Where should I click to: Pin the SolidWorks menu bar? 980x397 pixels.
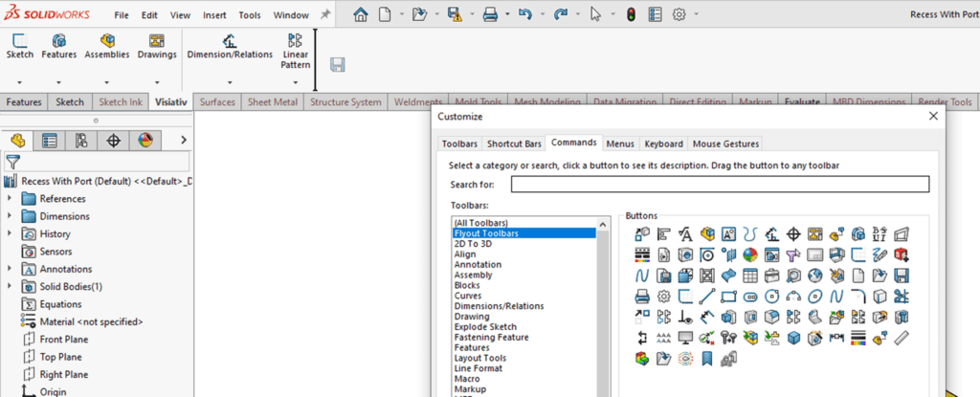pyautogui.click(x=325, y=15)
